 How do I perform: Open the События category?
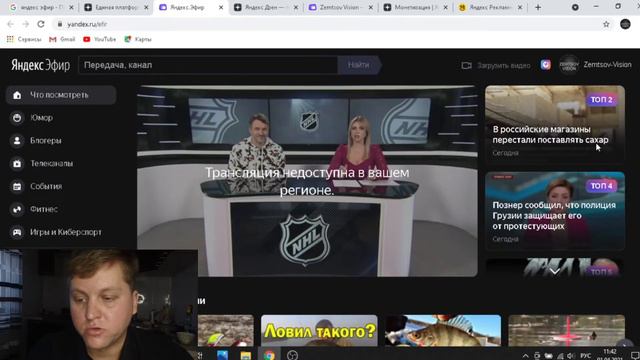tap(46, 187)
